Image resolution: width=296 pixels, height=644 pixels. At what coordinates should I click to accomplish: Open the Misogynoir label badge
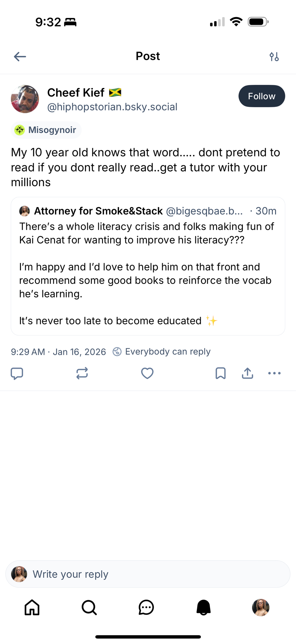[x=46, y=130]
